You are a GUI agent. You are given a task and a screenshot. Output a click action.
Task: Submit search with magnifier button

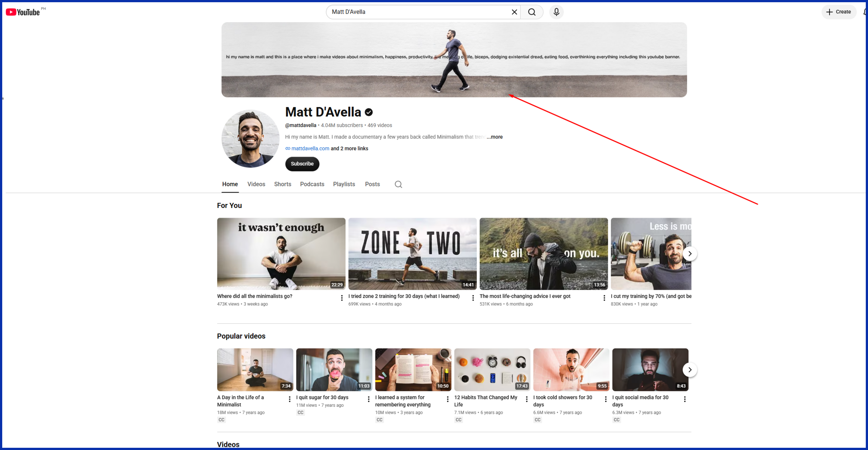click(x=532, y=12)
